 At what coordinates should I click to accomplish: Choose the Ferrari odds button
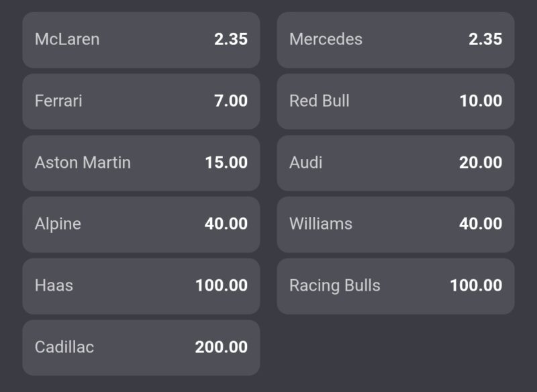[x=141, y=101]
